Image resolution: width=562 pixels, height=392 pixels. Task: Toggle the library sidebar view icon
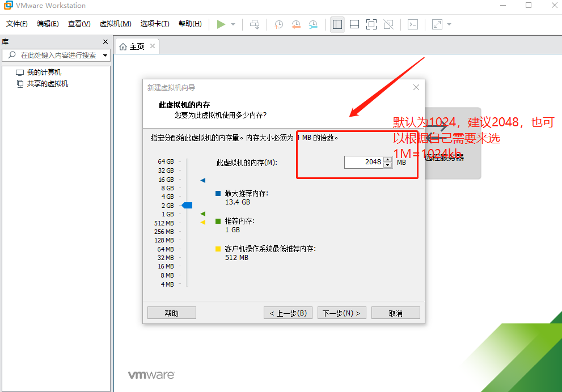337,24
